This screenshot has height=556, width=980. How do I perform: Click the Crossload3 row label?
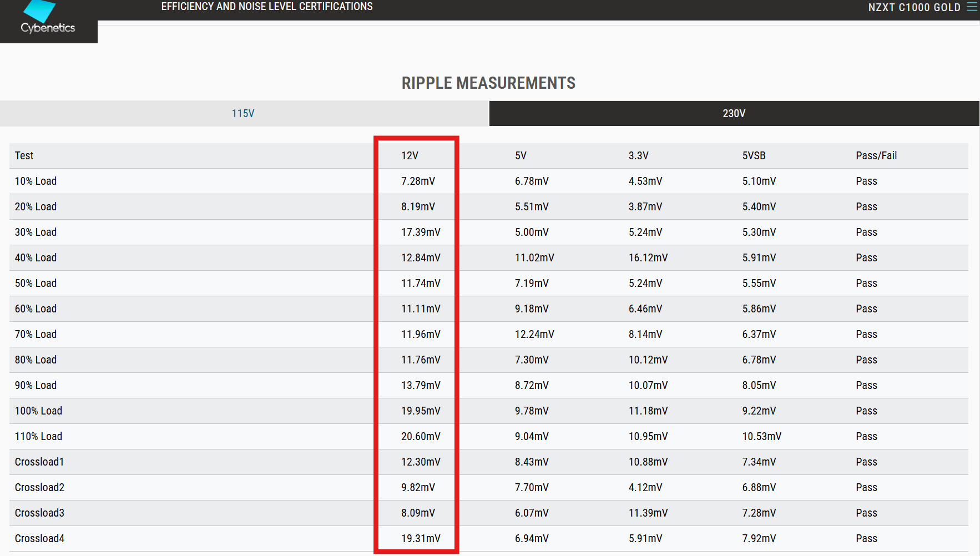click(x=39, y=513)
